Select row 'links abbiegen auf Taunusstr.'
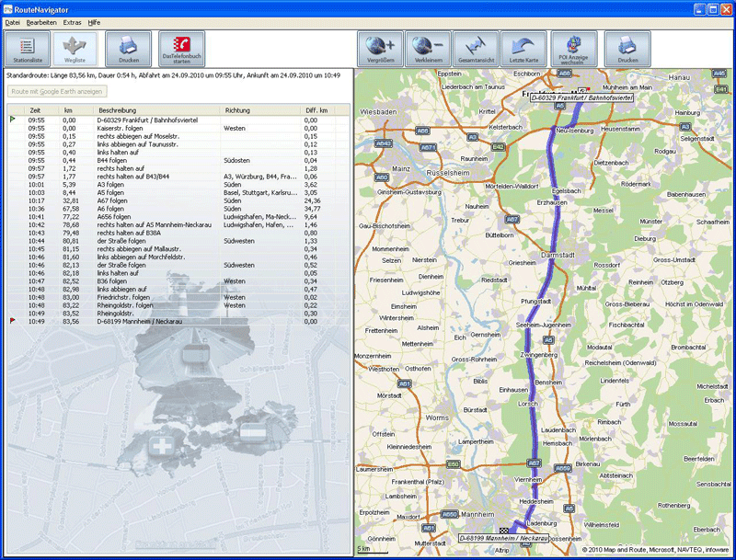 tap(178, 144)
